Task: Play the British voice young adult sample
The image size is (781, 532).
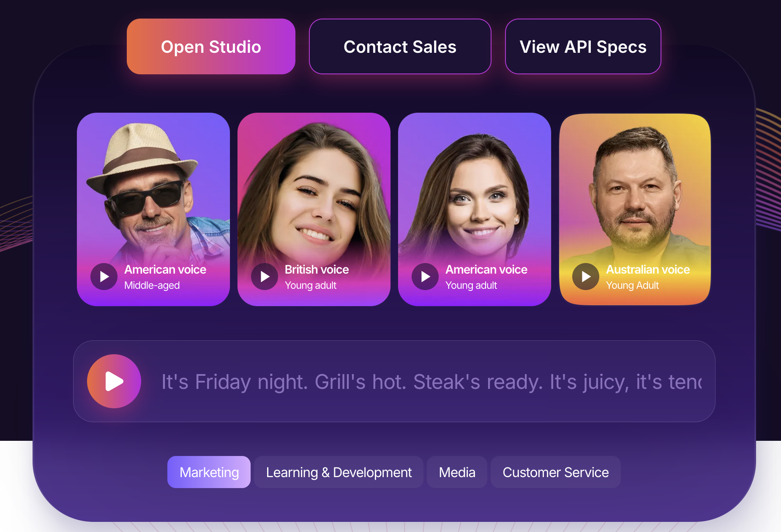Action: click(265, 277)
